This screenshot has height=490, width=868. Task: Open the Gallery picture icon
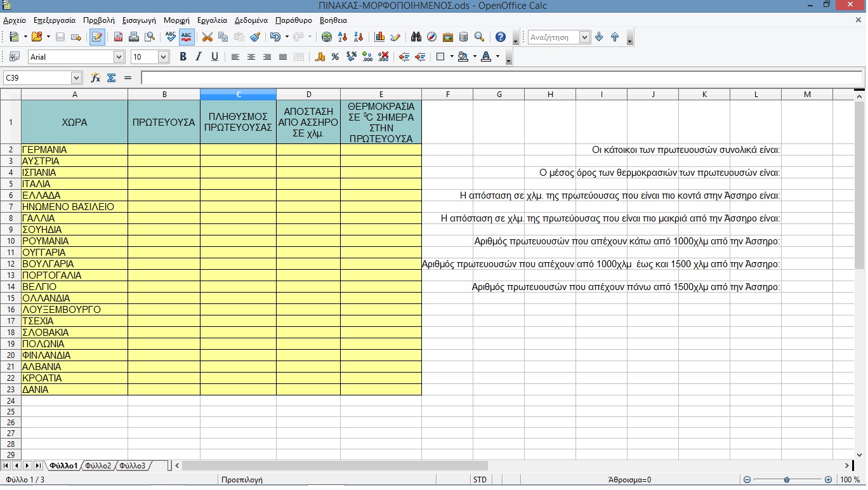[448, 37]
